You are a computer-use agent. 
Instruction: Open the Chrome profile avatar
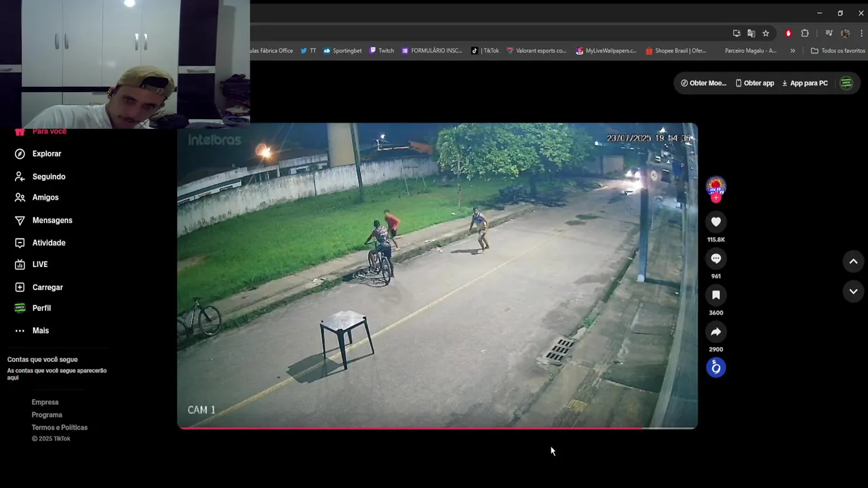pos(845,33)
